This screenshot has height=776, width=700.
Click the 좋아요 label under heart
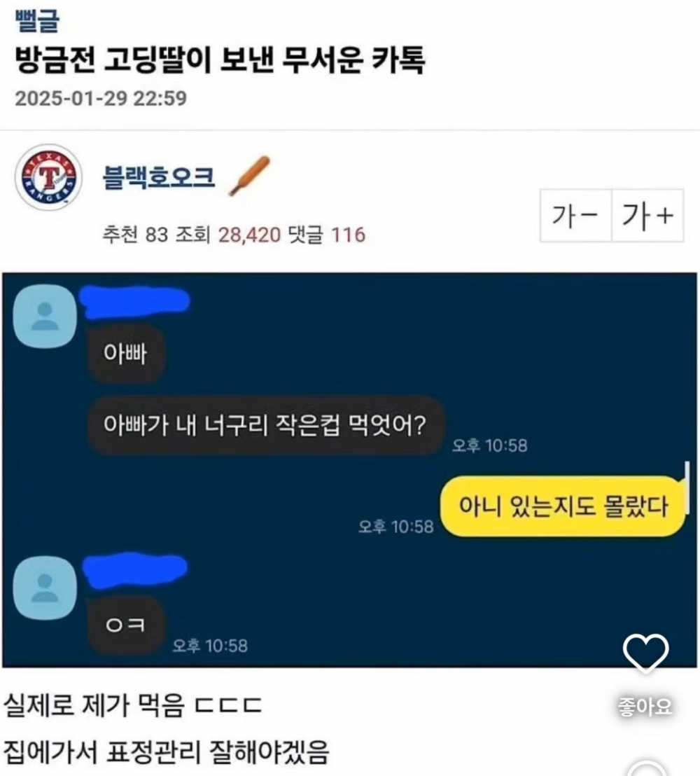(x=645, y=706)
